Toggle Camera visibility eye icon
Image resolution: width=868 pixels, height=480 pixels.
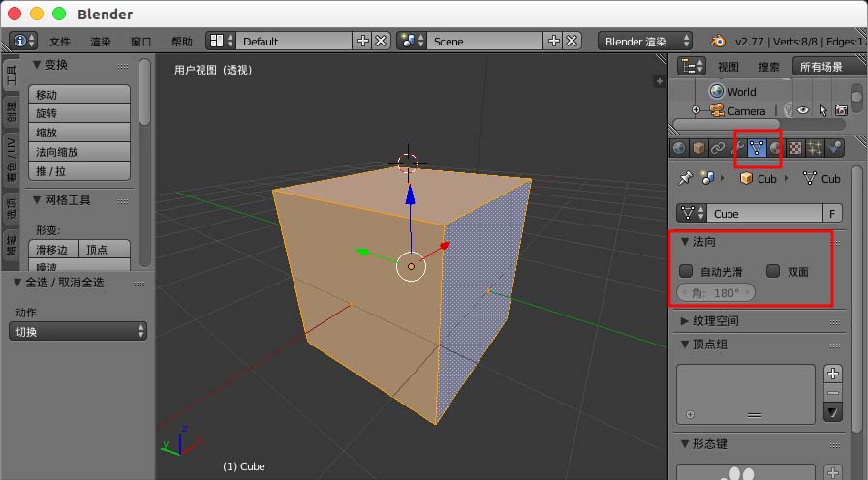[803, 110]
